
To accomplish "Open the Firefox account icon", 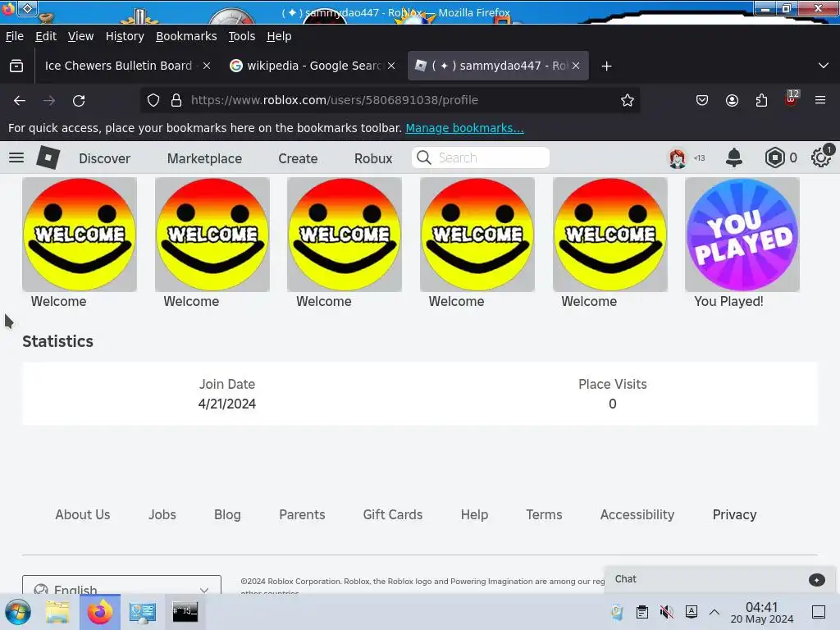I will pos(732,100).
